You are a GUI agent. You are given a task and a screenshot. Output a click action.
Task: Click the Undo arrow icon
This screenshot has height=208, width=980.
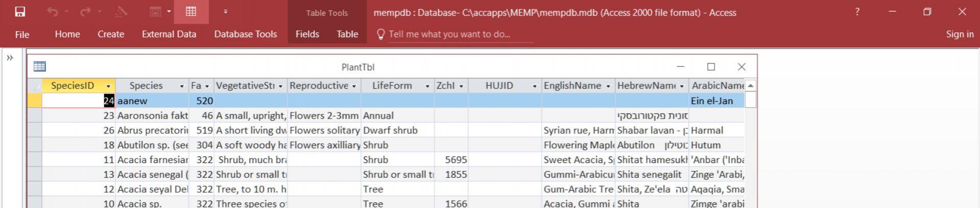pos(52,12)
